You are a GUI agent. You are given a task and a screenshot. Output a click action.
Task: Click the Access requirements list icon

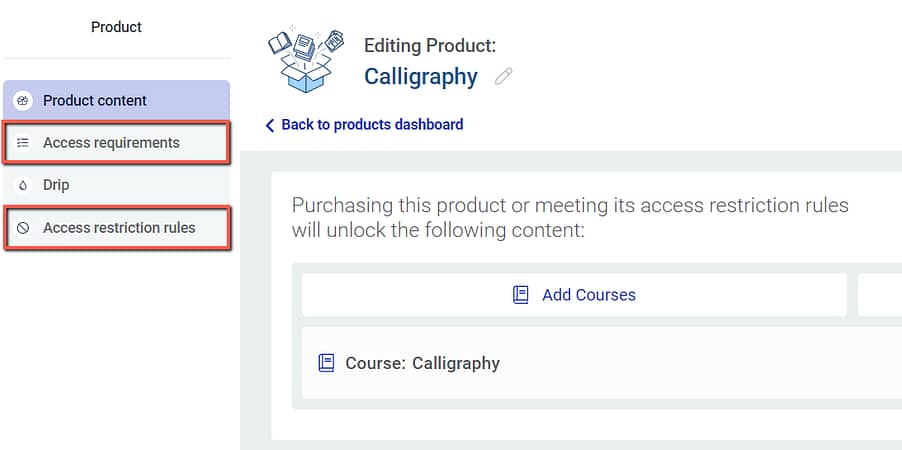[23, 143]
